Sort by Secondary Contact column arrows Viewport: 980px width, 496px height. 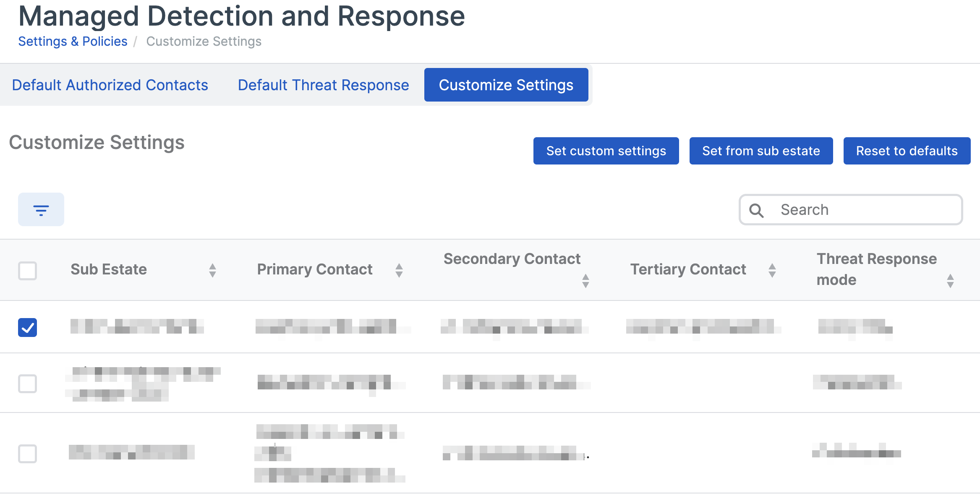[585, 281]
